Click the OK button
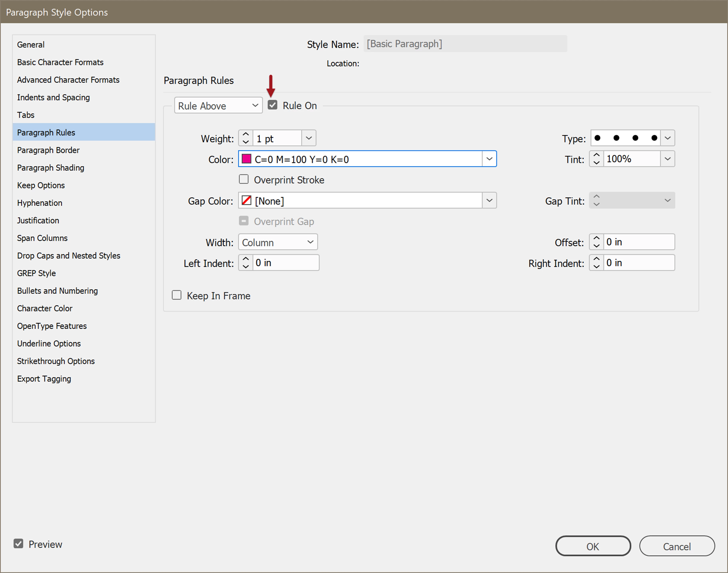 (x=593, y=546)
